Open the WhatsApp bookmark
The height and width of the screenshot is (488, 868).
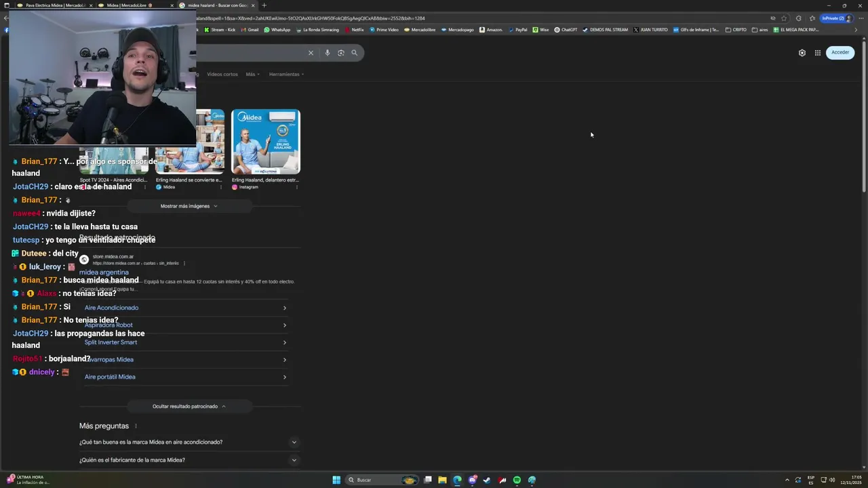(x=277, y=30)
